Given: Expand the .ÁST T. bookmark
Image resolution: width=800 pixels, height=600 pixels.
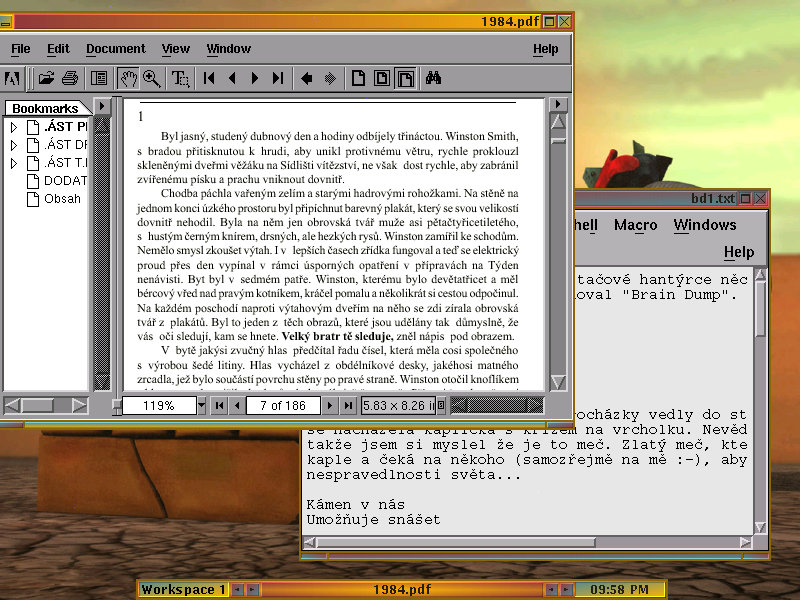Looking at the screenshot, I should tap(14, 163).
